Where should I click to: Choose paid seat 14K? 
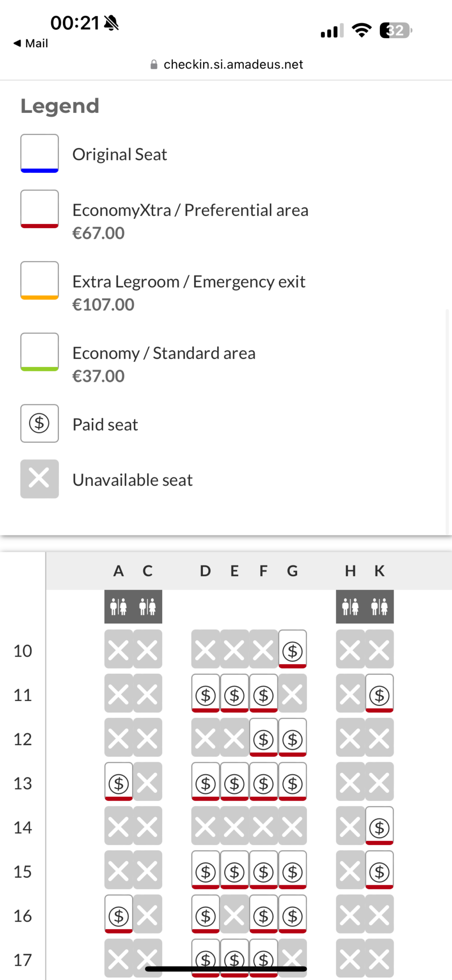tap(379, 826)
